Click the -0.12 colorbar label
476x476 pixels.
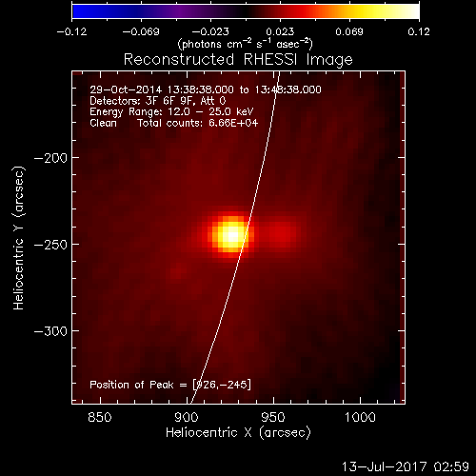[x=71, y=31]
